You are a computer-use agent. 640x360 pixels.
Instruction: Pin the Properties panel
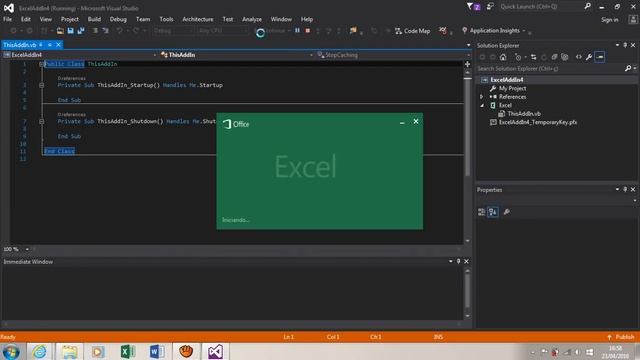[625, 190]
